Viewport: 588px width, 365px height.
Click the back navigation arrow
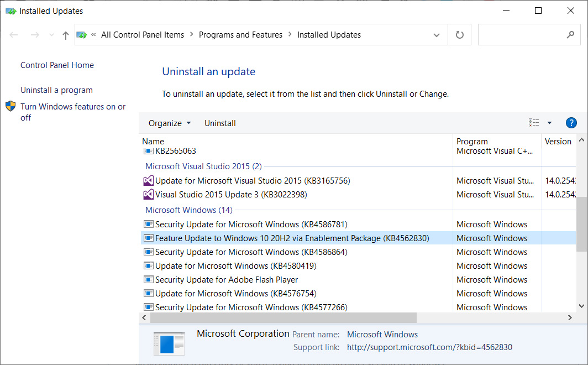coord(13,34)
